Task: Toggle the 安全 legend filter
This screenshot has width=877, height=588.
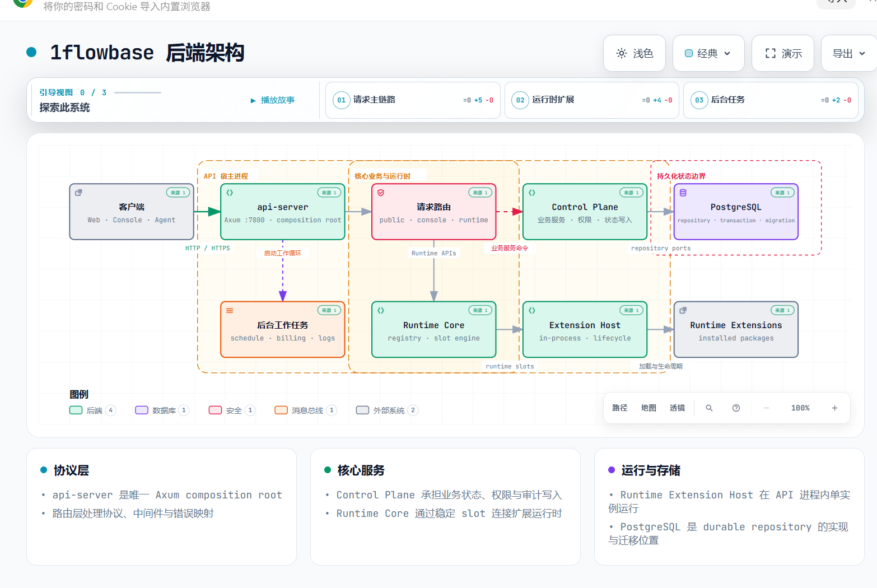Action: [232, 410]
